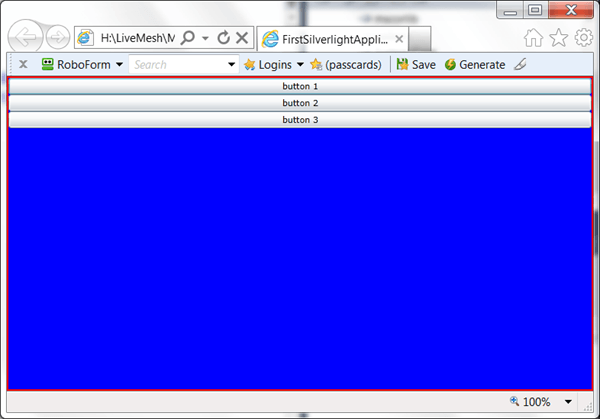The image size is (600, 419).
Task: Minimize the browser window
Action: coord(510,10)
